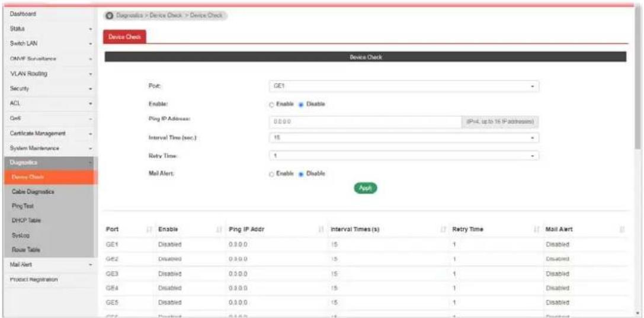Viewport: 644px width, 318px height.
Task: Sort by Ping IP Addr column icon
Action: (x=321, y=229)
